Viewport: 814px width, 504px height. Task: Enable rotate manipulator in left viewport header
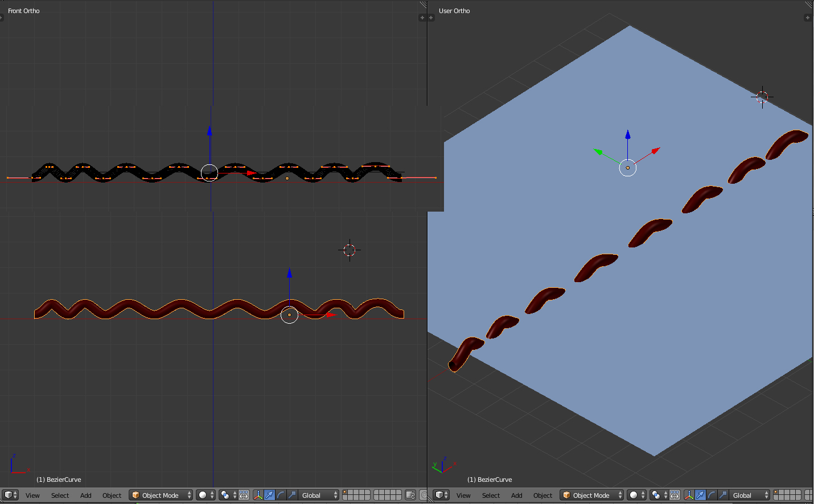point(281,495)
